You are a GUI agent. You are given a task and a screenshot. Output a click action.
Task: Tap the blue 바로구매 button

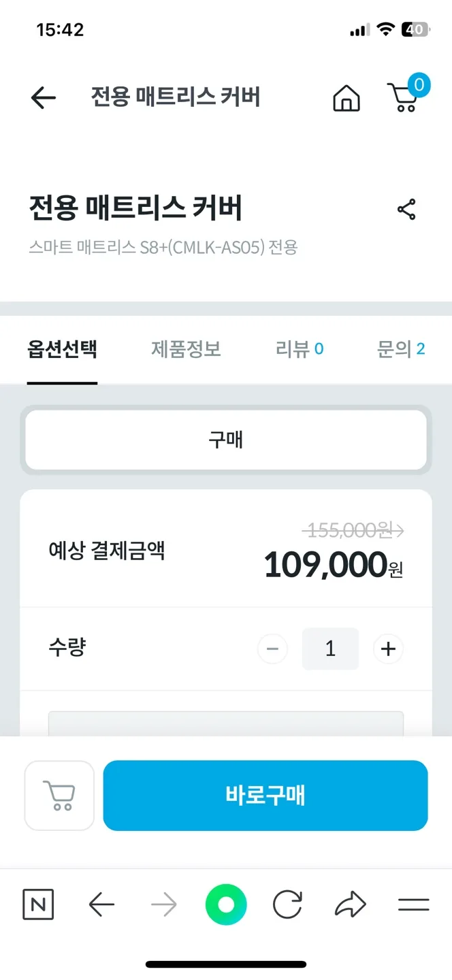click(265, 796)
